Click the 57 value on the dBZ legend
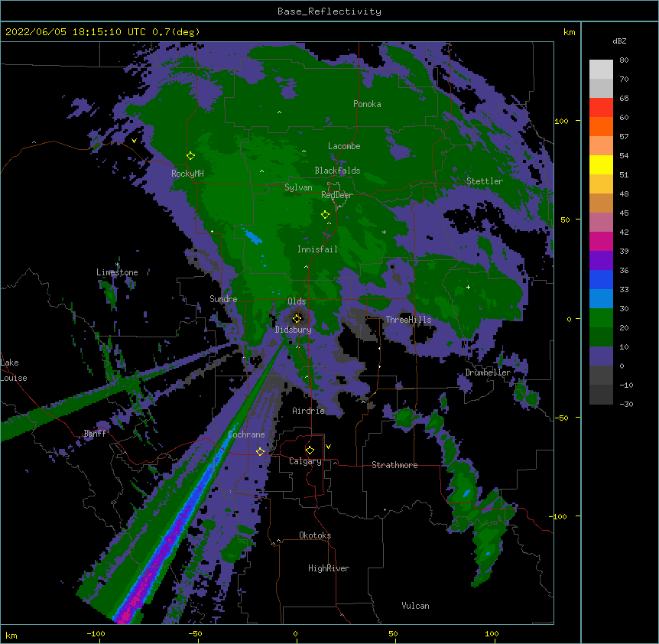Image resolution: width=659 pixels, height=644 pixels. 624,137
